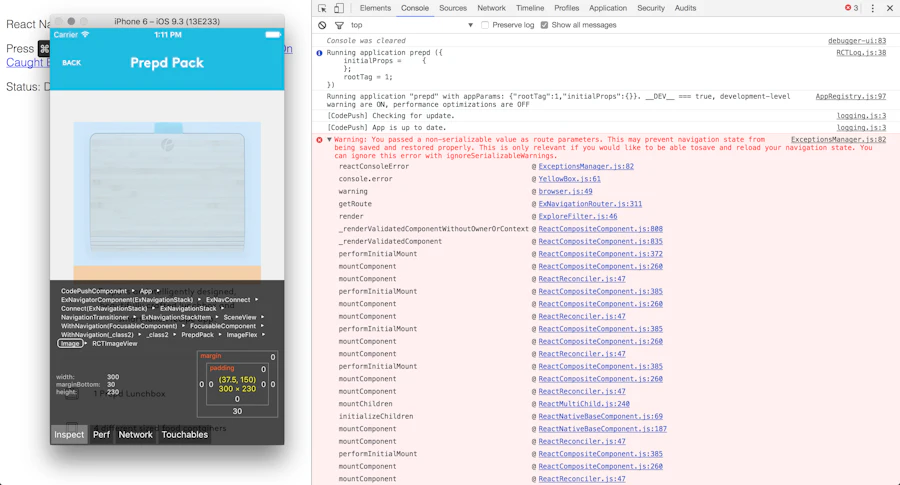Open ReactMultiChild.js:240 link
The height and width of the screenshot is (485, 900).
(584, 404)
